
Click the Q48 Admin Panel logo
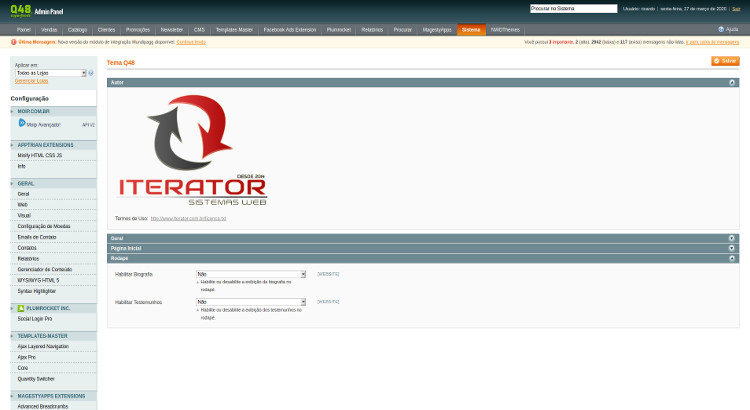[37, 11]
